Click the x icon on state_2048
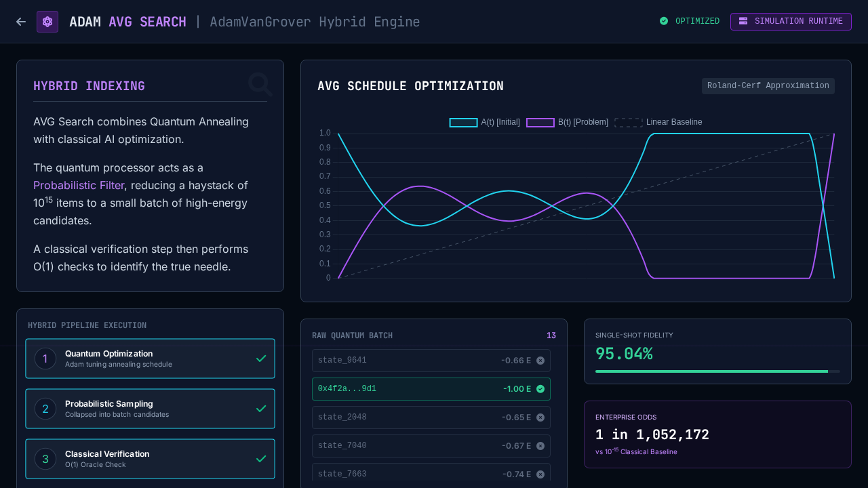This screenshot has height=488, width=868. 540,418
